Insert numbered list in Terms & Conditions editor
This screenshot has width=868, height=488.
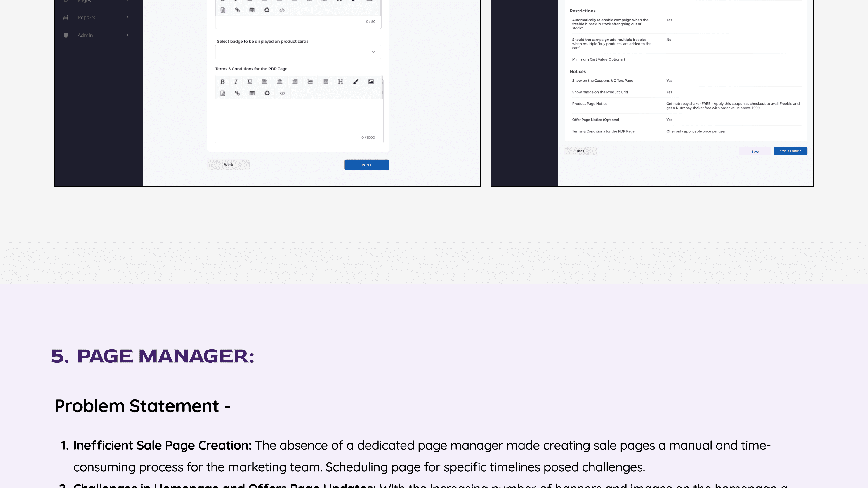point(310,82)
